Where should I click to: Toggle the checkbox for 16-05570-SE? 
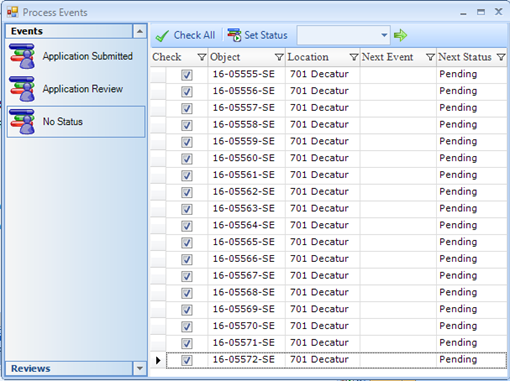[187, 327]
